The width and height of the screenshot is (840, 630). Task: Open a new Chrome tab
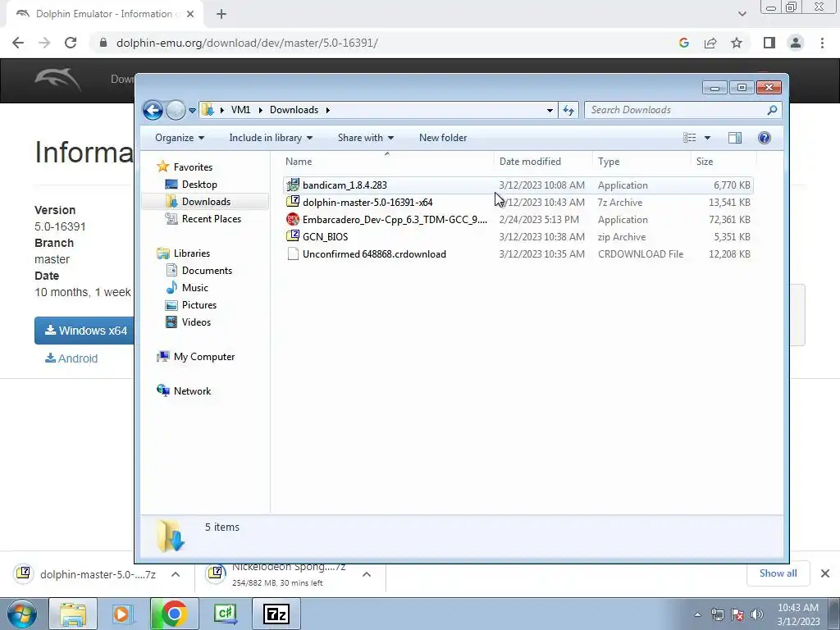coord(221,14)
